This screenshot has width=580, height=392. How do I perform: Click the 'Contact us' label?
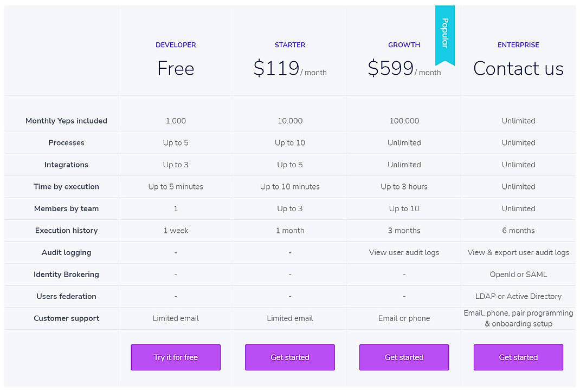(518, 68)
